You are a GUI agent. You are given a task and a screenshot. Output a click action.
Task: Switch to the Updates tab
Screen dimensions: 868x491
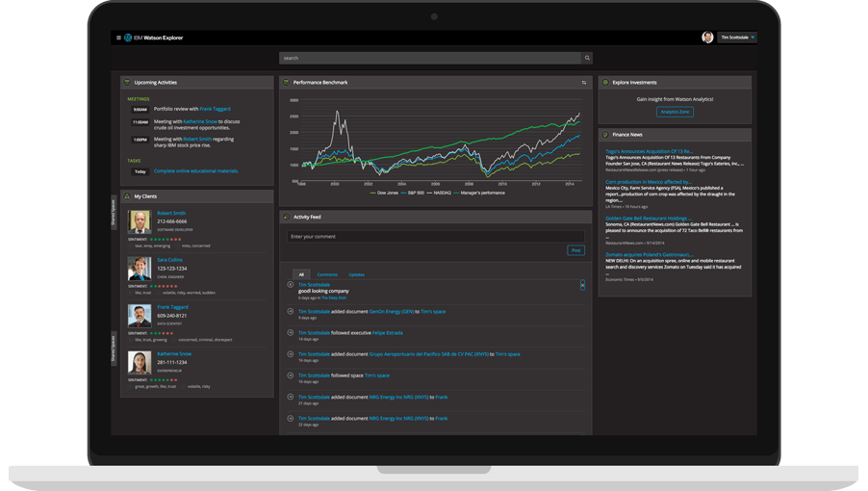356,274
